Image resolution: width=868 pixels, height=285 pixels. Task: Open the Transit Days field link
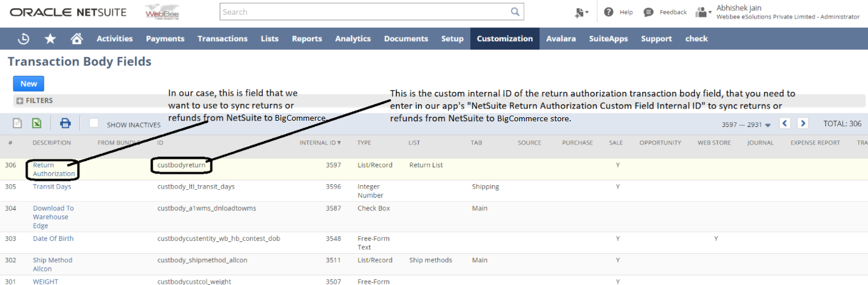click(x=52, y=186)
